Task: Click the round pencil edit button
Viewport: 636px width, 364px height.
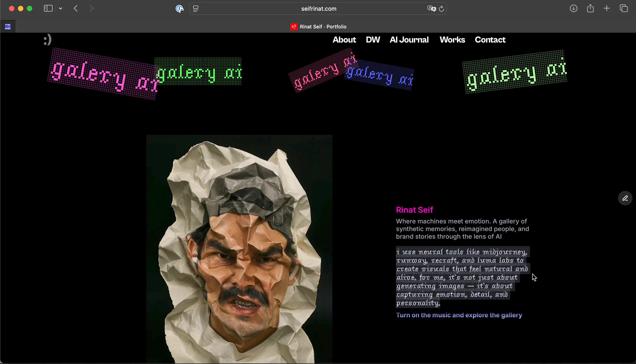Action: tap(625, 199)
